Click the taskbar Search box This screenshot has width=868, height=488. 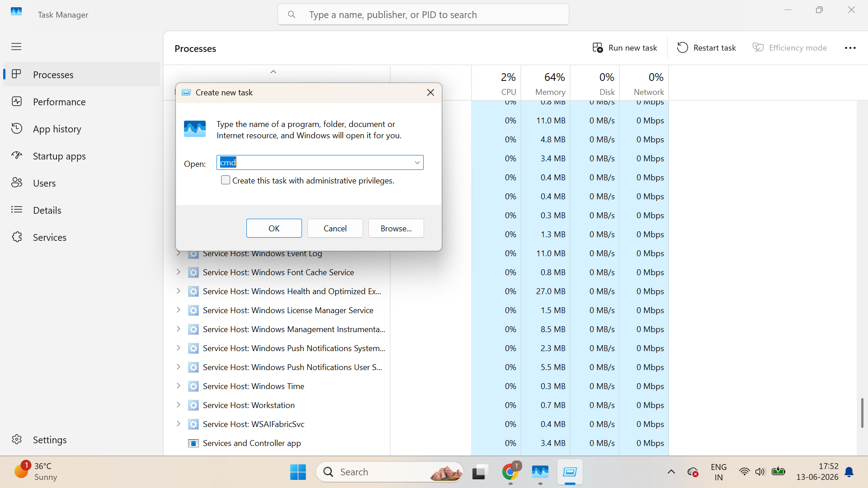[x=390, y=472]
